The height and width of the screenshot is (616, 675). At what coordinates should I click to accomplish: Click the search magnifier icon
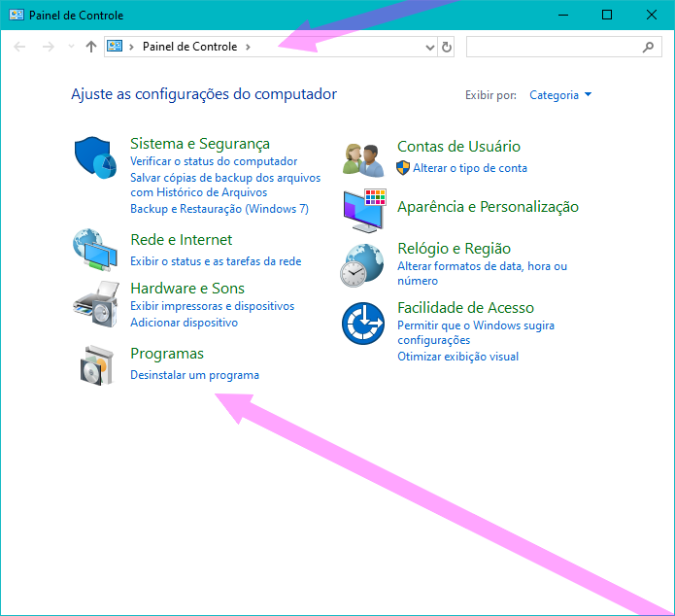coord(648,47)
